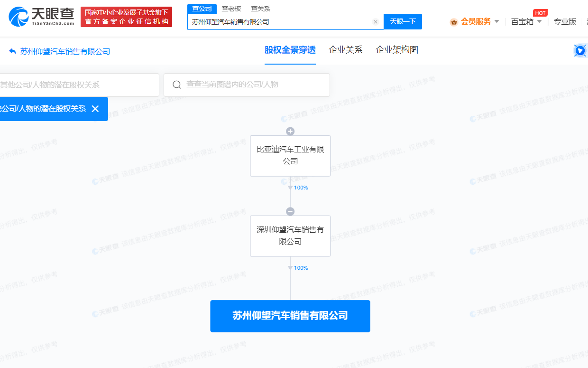Image resolution: width=588 pixels, height=368 pixels.
Task: Clear the search box with the x icon
Action: [x=376, y=22]
